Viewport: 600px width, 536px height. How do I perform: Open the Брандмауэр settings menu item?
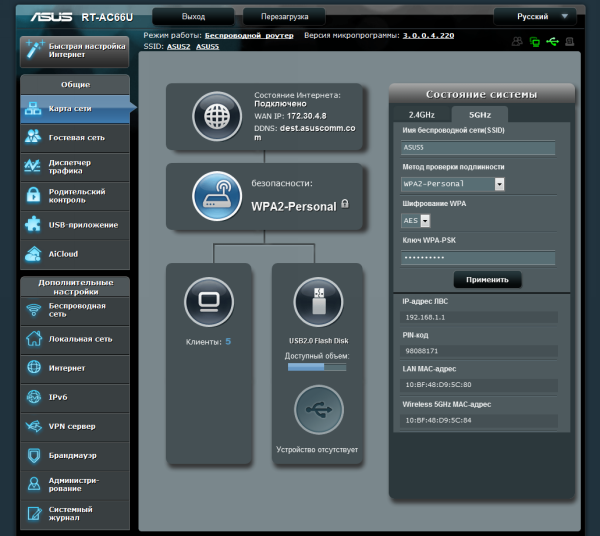pyautogui.click(x=75, y=456)
